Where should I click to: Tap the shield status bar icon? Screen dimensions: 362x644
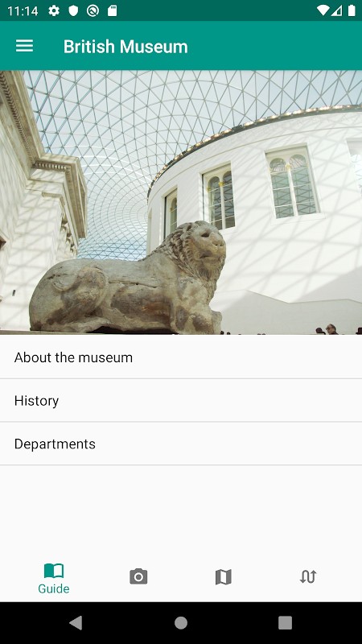73,10
